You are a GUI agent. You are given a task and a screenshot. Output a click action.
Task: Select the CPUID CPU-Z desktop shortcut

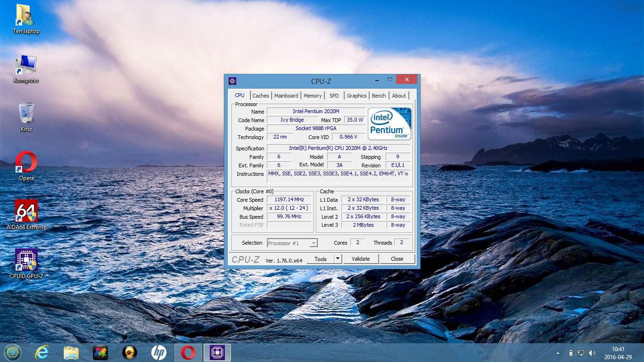click(26, 261)
